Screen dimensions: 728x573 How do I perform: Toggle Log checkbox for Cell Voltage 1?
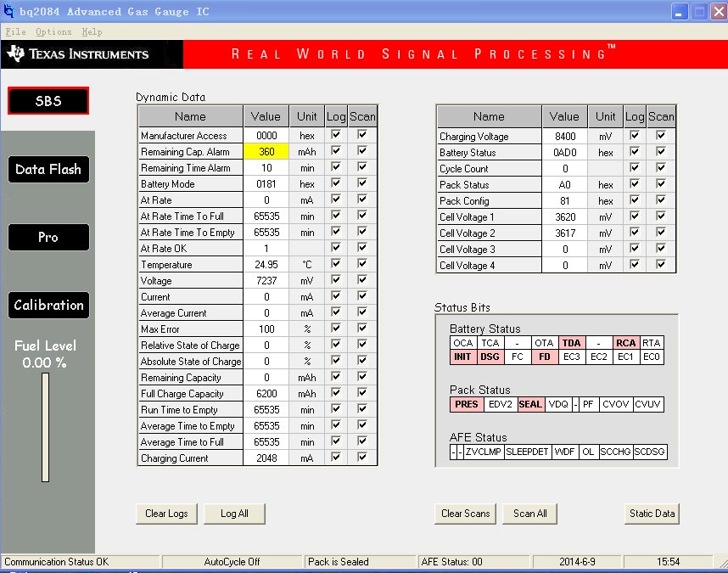click(x=634, y=216)
